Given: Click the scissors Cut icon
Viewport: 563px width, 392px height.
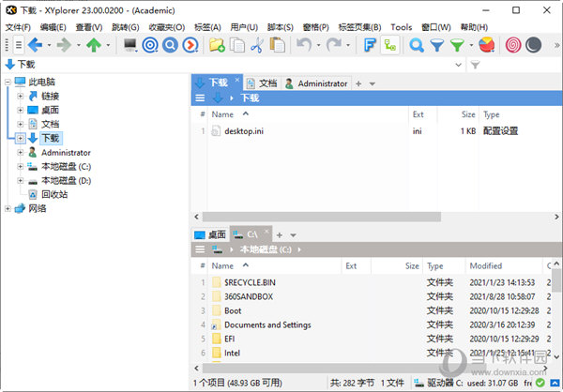Looking at the screenshot, I should point(257,45).
